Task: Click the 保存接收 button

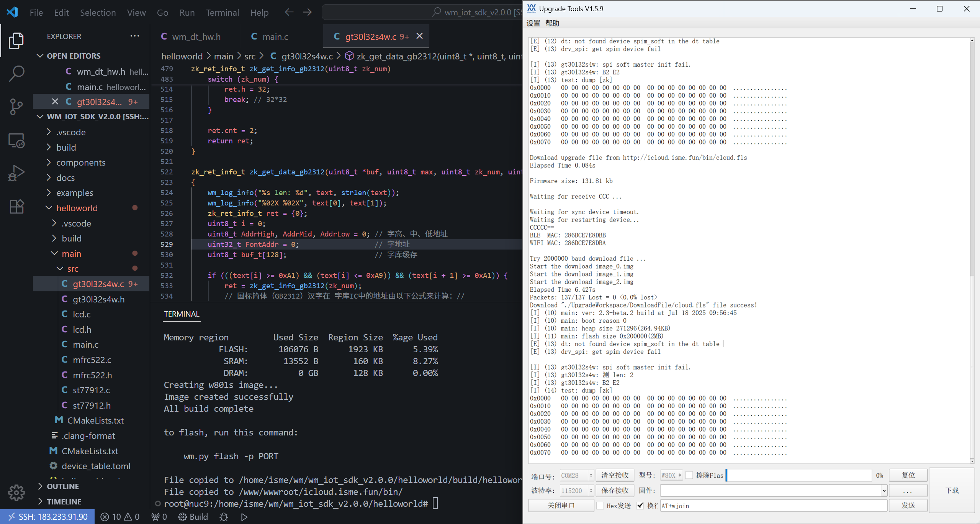Action: pos(615,491)
